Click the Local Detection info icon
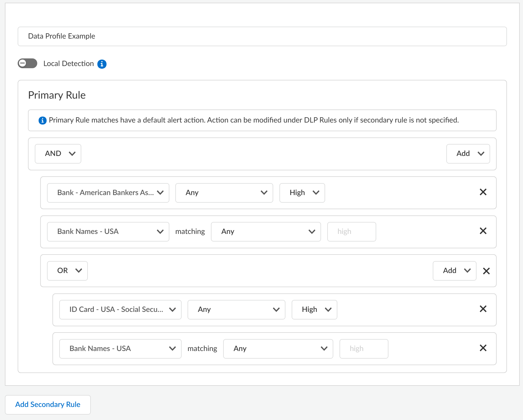Viewport: 523px width, 420px height. [x=102, y=64]
